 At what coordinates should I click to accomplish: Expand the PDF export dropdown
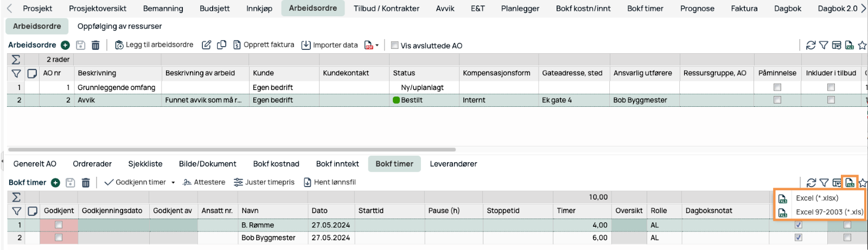coord(377,46)
